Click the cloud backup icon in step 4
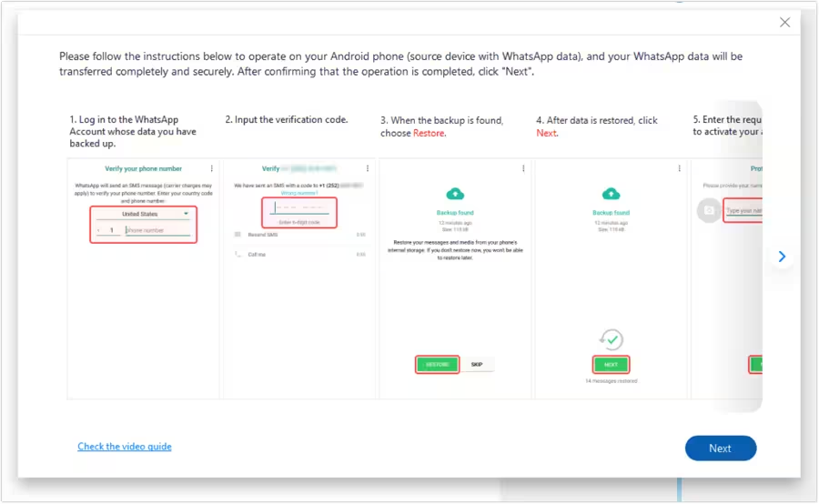819x504 pixels. click(612, 194)
